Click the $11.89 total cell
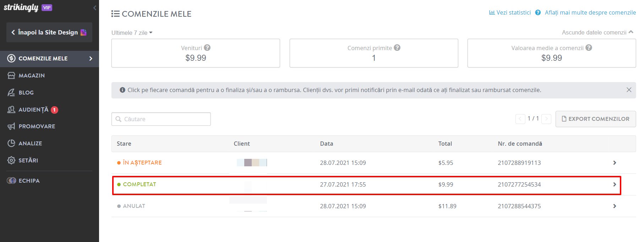Screen dimensions: 644x242 point(447,206)
